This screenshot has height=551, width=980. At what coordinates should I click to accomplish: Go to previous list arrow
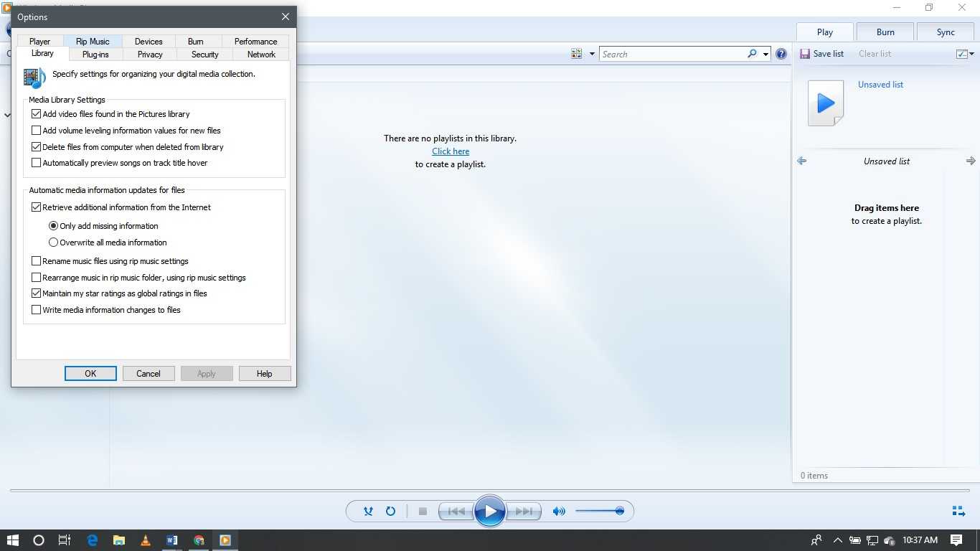coord(801,161)
